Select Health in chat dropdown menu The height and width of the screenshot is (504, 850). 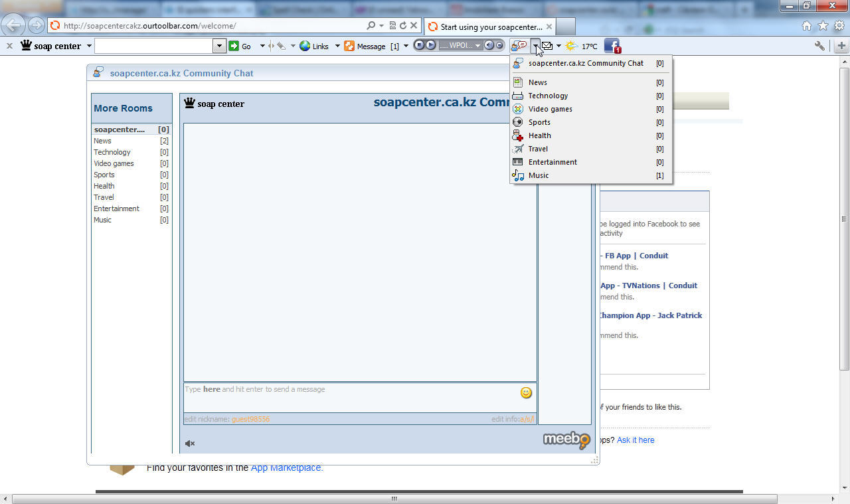point(591,135)
